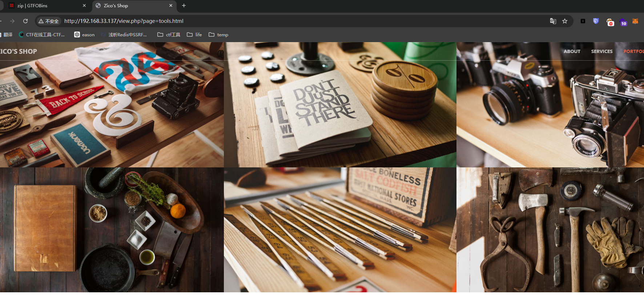The width and height of the screenshot is (644, 305).
Task: Open the eason bookmark
Action: click(x=84, y=35)
